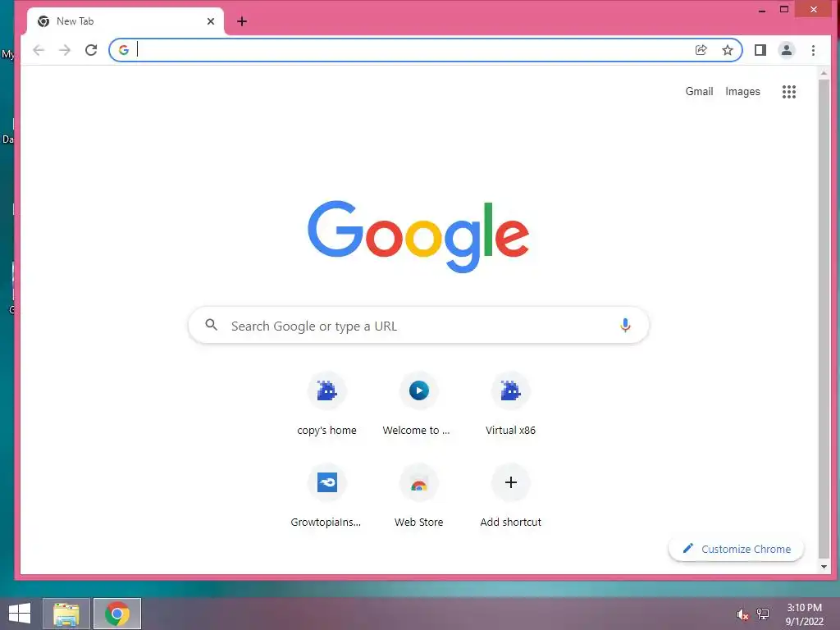Open the Welcome to ... shortcut

click(x=418, y=404)
